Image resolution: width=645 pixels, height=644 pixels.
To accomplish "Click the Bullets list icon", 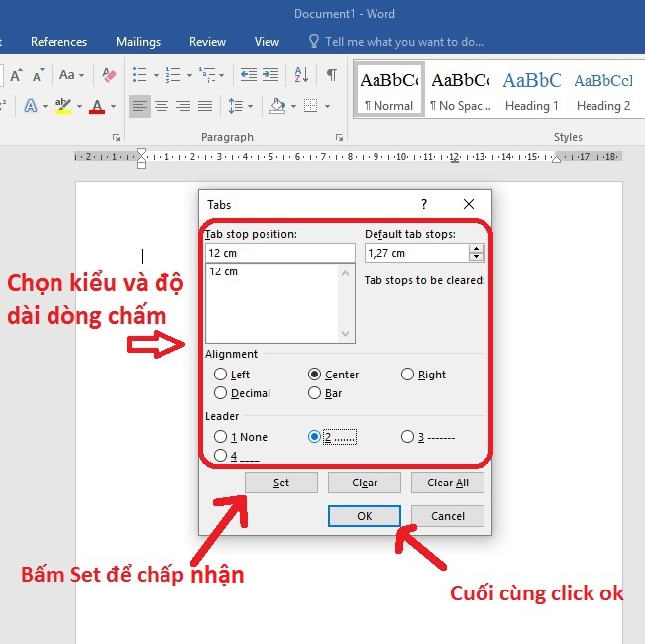I will tap(139, 75).
